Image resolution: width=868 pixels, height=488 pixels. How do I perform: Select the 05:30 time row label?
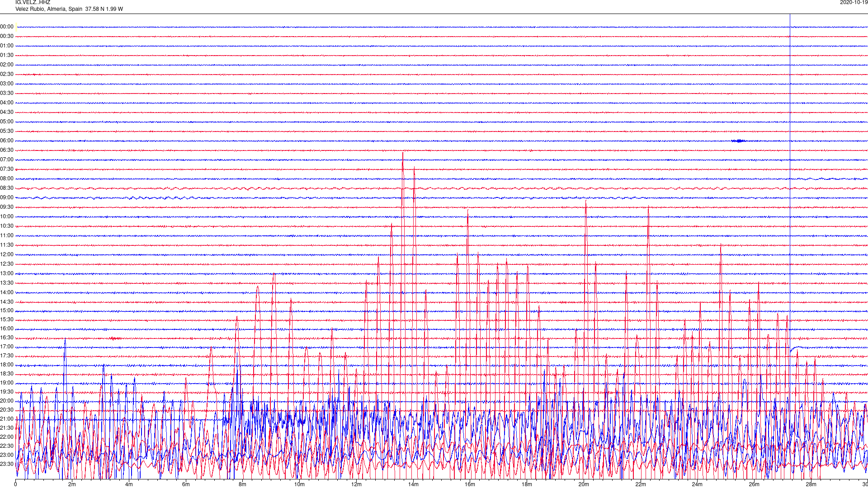[x=7, y=131]
